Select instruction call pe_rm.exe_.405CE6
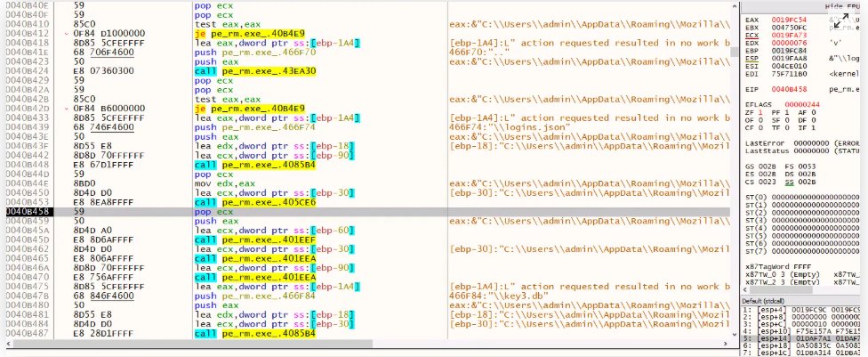The width and height of the screenshot is (868, 357). click(x=255, y=202)
